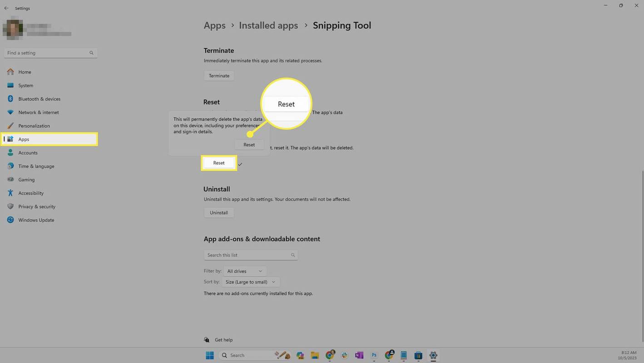Click the magnifier in Search this list

pyautogui.click(x=293, y=255)
